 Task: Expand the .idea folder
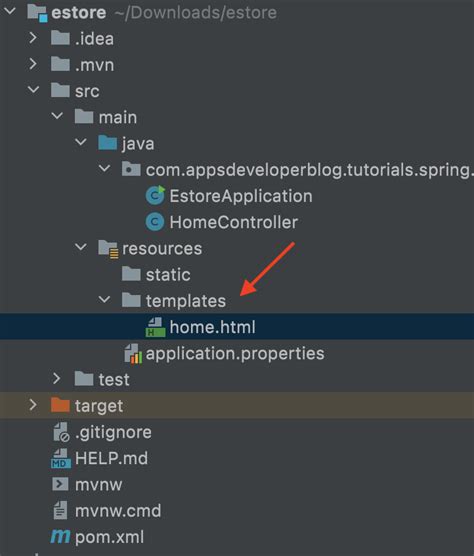point(33,38)
